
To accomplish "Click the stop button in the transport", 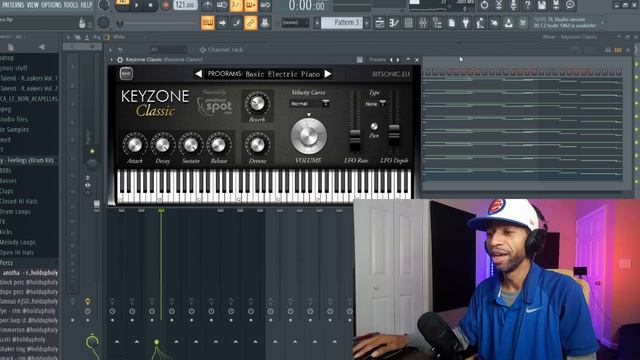I will 151,5.
